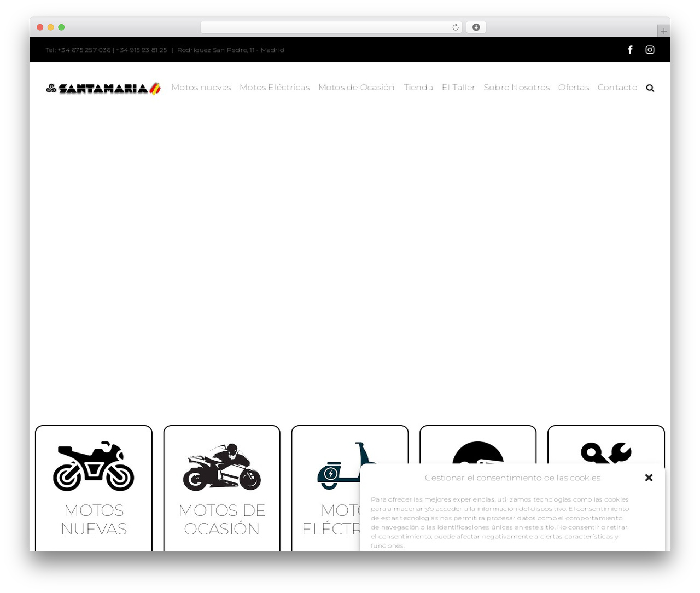
Task: Open Contacto page
Action: pyautogui.click(x=617, y=88)
